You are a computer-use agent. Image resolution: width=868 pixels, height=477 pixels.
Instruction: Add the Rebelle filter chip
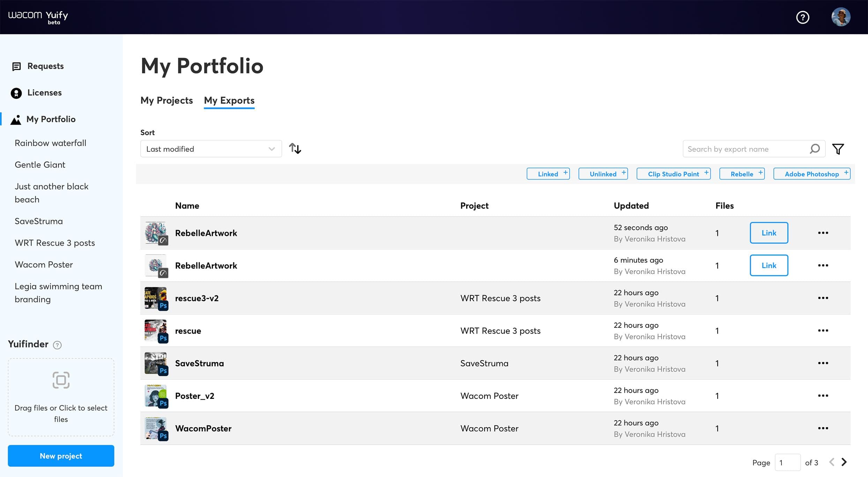[x=742, y=174]
